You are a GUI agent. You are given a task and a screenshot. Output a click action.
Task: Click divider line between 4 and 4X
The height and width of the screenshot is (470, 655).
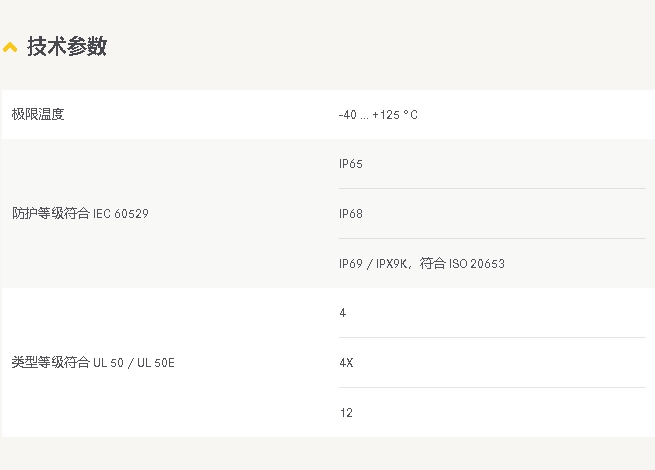click(492, 337)
